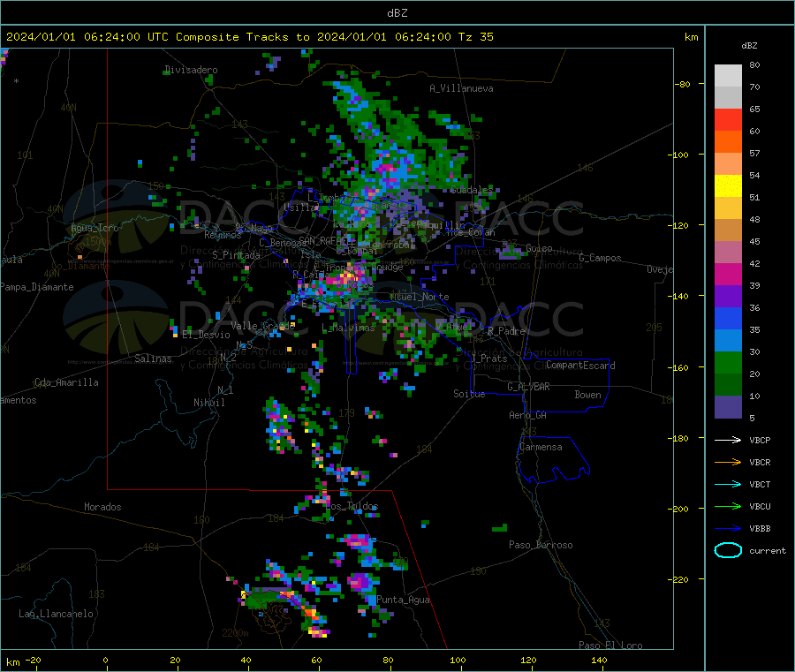Click the cyan VBCT arrow legend icon
Viewport: 795px width, 672px height.
click(728, 485)
